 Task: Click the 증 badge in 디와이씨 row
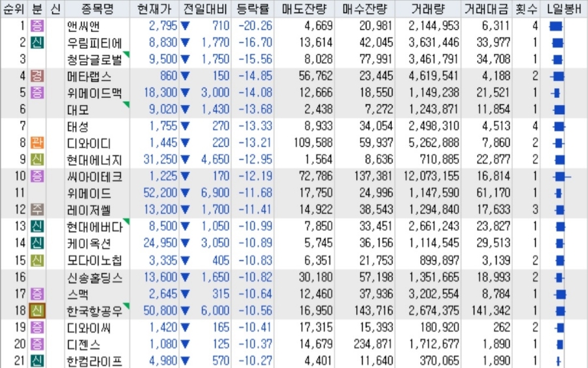(x=37, y=328)
